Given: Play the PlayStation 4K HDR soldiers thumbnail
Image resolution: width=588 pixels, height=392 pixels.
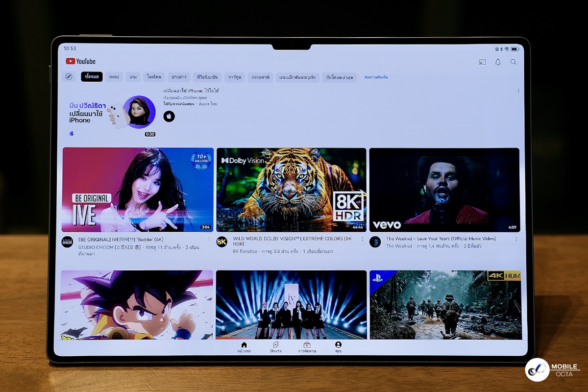Looking at the screenshot, I should click(x=445, y=305).
